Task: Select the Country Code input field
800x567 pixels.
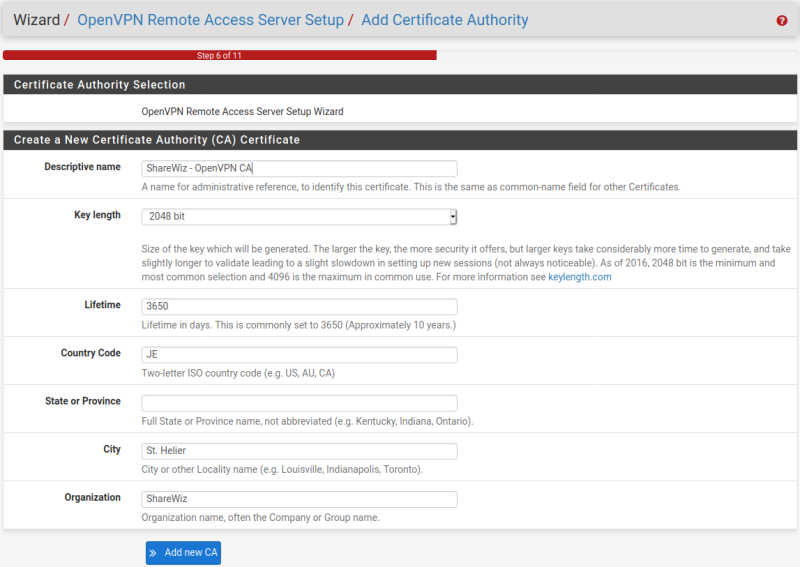Action: point(299,355)
